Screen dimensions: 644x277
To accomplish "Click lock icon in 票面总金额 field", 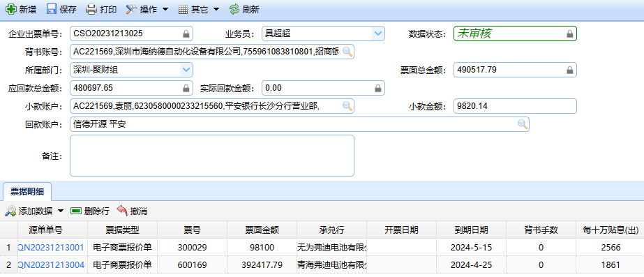I will [569, 70].
